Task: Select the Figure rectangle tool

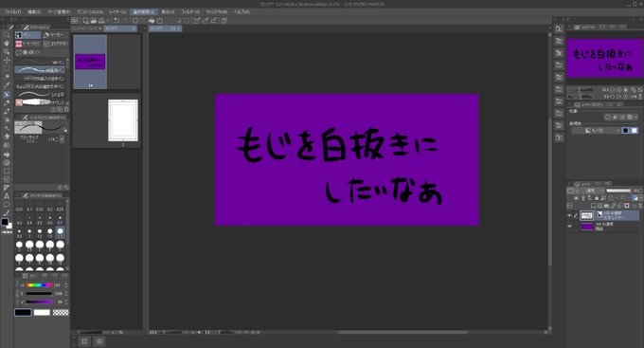Action: 7,171
